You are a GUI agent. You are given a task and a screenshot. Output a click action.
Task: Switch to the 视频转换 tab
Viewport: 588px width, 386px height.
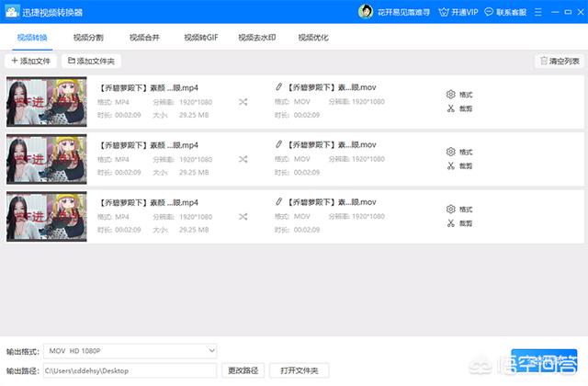(x=32, y=38)
